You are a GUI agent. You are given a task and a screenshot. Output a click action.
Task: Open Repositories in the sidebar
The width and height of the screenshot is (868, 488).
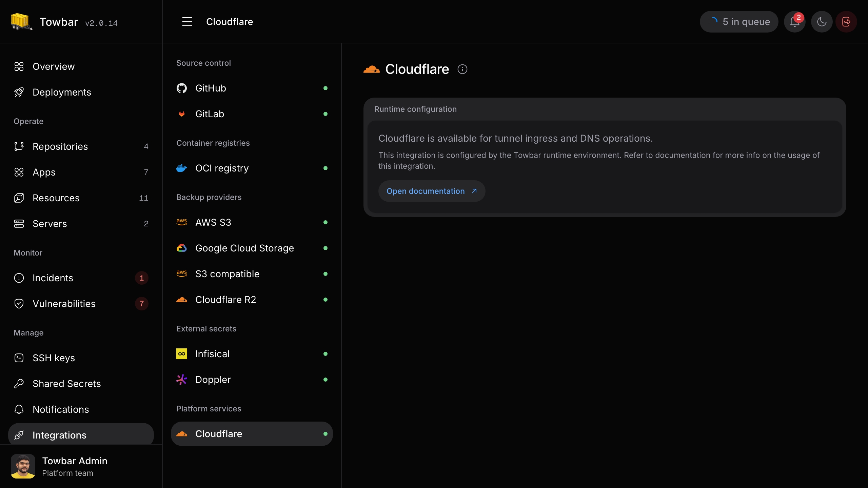[81, 146]
